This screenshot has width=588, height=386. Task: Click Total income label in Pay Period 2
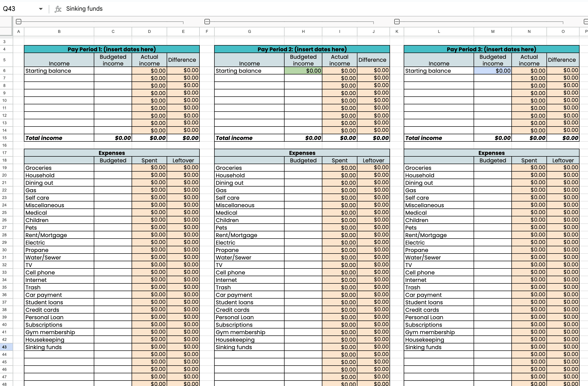point(249,138)
